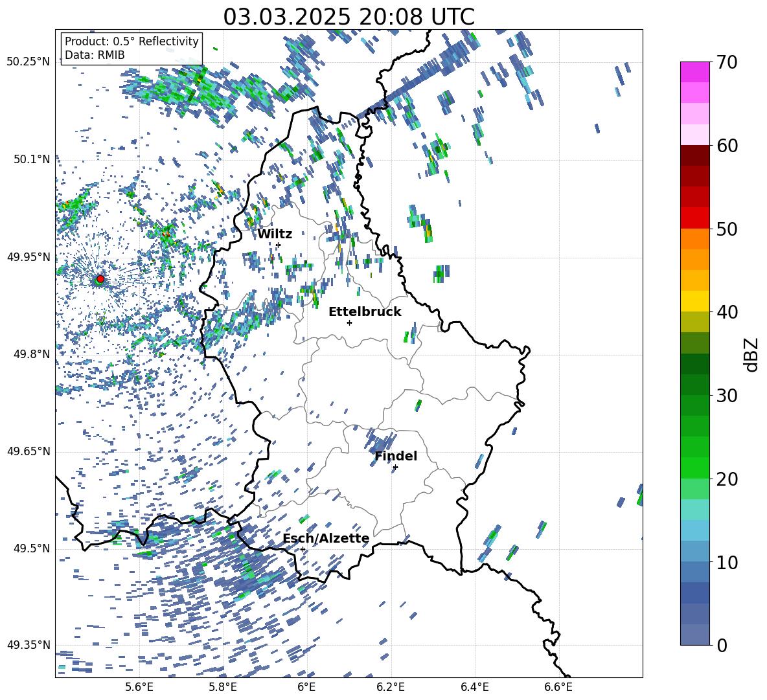Click the 'Data: RMIB' text

click(95, 55)
